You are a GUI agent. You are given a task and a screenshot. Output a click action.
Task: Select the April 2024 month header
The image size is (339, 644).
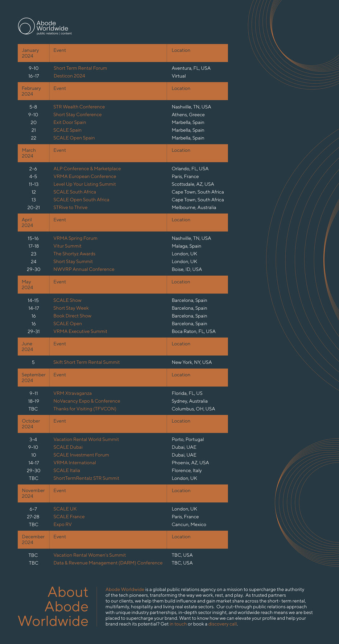tap(27, 223)
